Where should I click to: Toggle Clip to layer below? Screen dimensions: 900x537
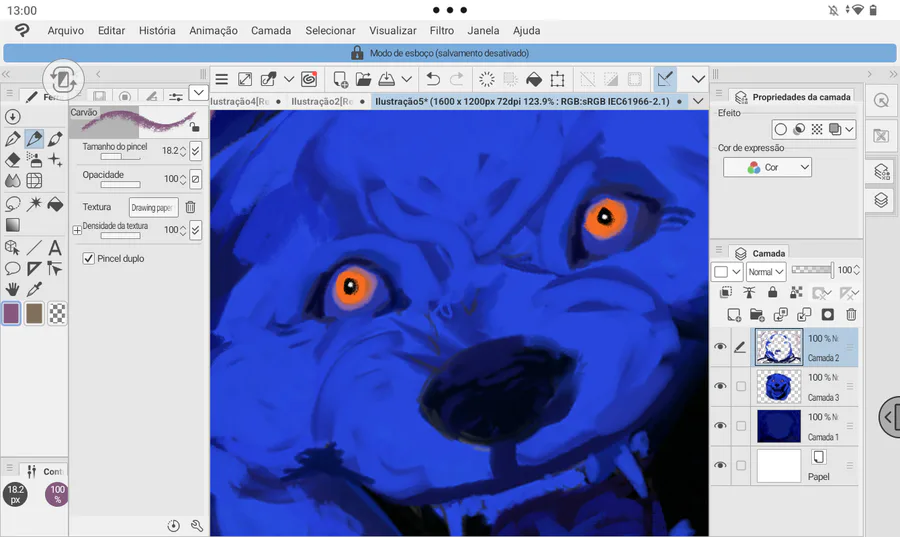point(726,293)
